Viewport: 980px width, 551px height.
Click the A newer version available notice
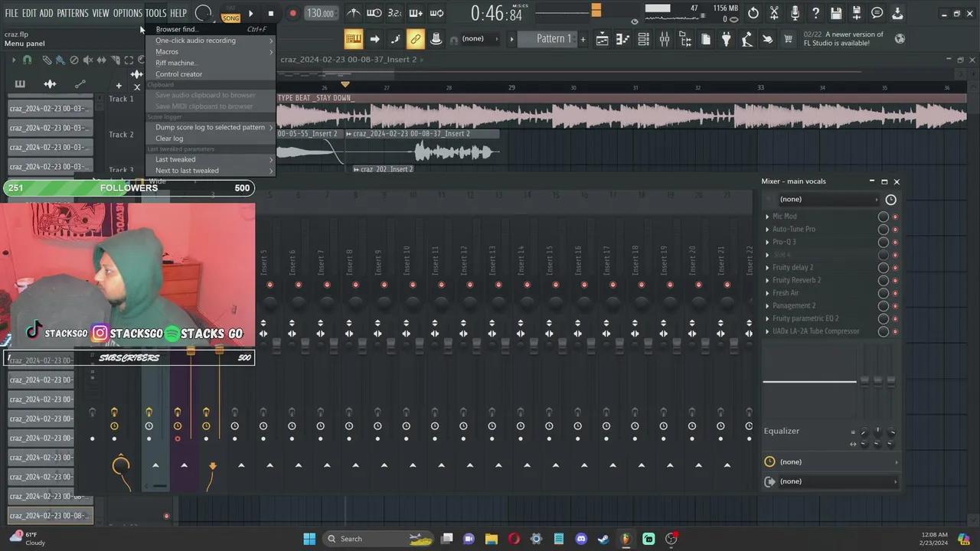[843, 39]
